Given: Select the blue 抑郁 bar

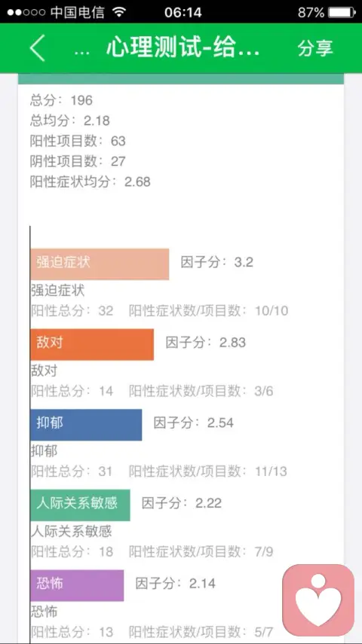Looking at the screenshot, I should 86,425.
